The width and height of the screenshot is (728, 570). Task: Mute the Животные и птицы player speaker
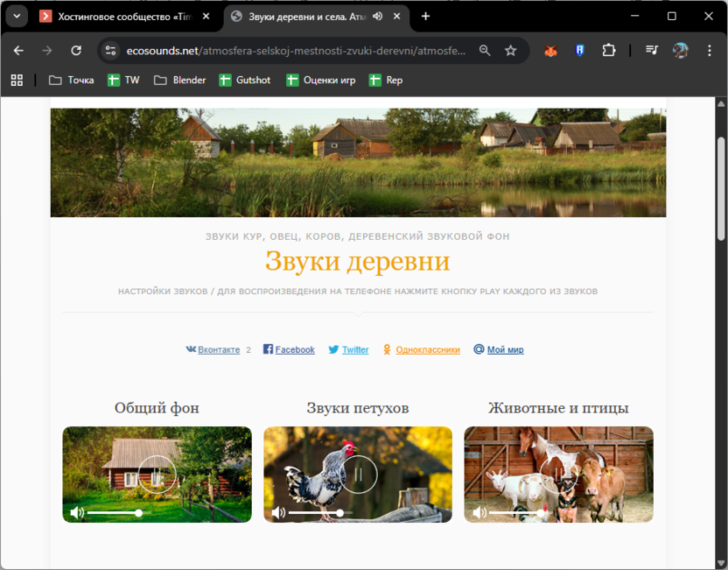coord(479,513)
